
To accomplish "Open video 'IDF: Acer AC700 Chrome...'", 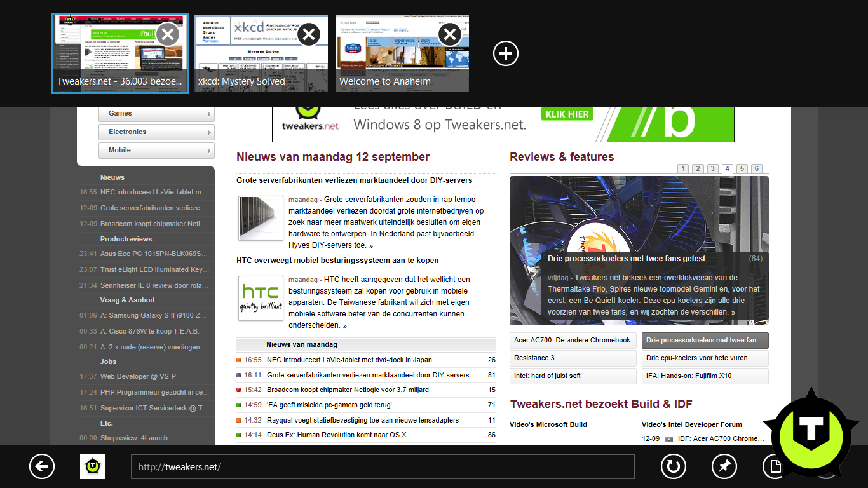I will [x=722, y=439].
